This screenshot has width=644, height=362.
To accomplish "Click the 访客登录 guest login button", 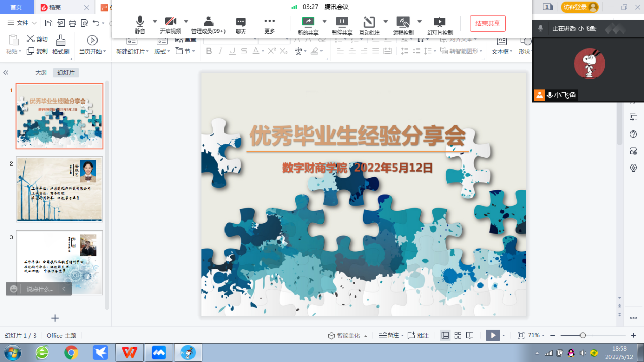I will point(579,7).
